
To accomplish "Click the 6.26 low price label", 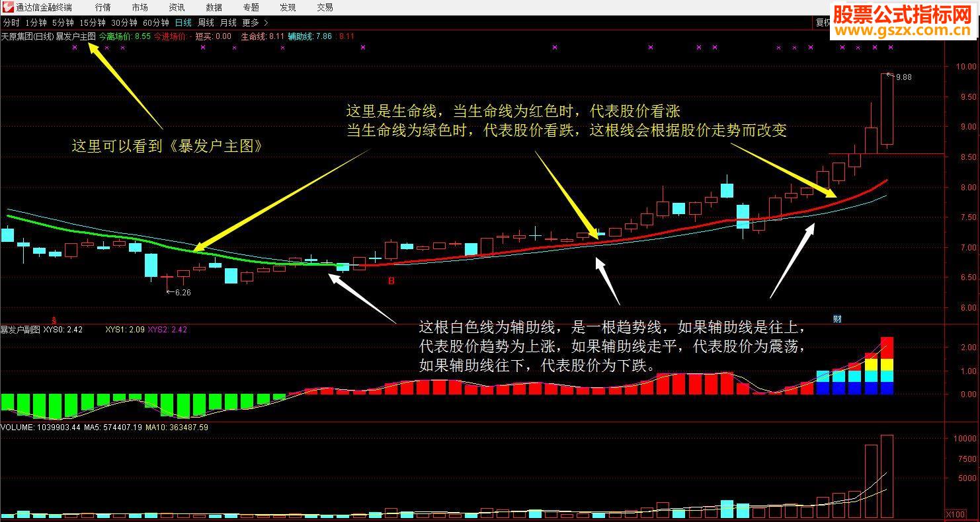I will [x=183, y=292].
